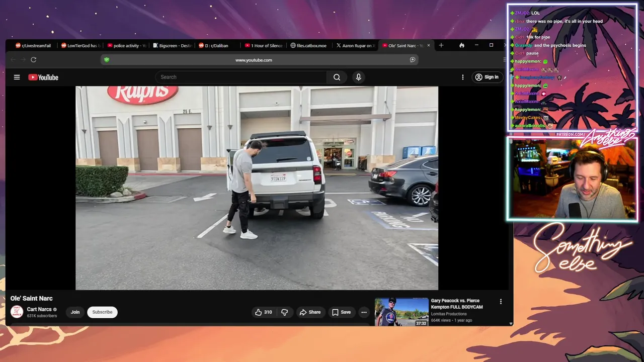Click the Share button
The height and width of the screenshot is (362, 644).
coord(310,312)
